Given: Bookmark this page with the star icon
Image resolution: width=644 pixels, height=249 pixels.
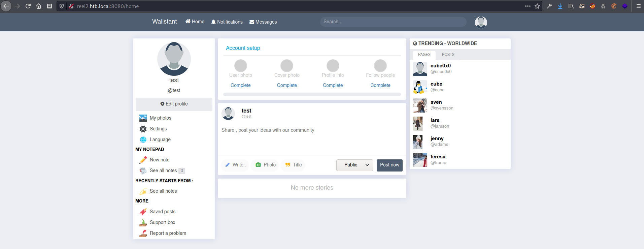Looking at the screenshot, I should 537,6.
